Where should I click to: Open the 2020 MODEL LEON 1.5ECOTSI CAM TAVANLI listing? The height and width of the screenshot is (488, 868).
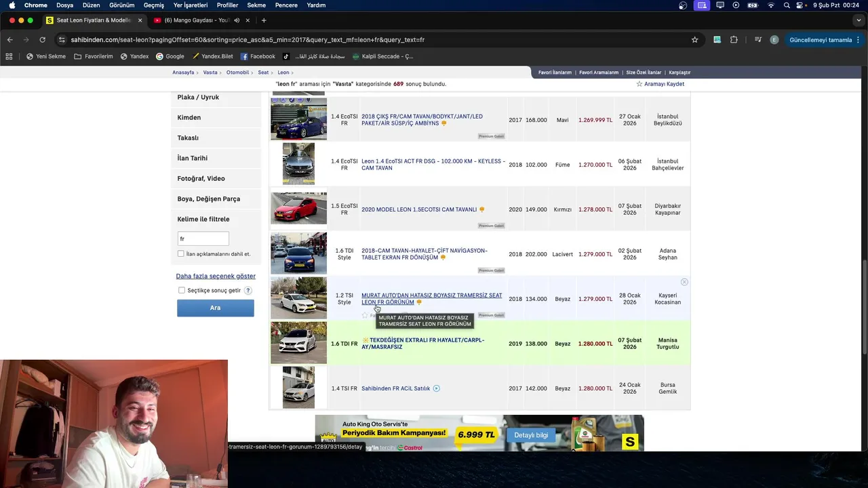[x=419, y=210]
